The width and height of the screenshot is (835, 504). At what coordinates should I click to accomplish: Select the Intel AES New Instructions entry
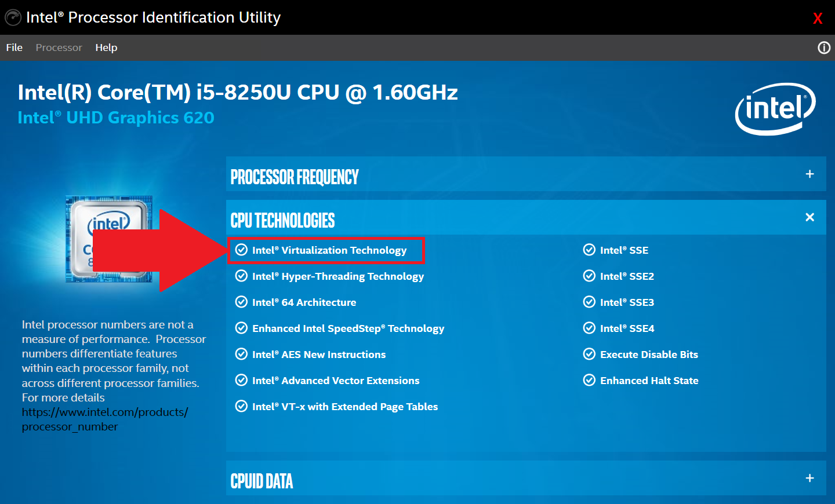click(x=319, y=354)
